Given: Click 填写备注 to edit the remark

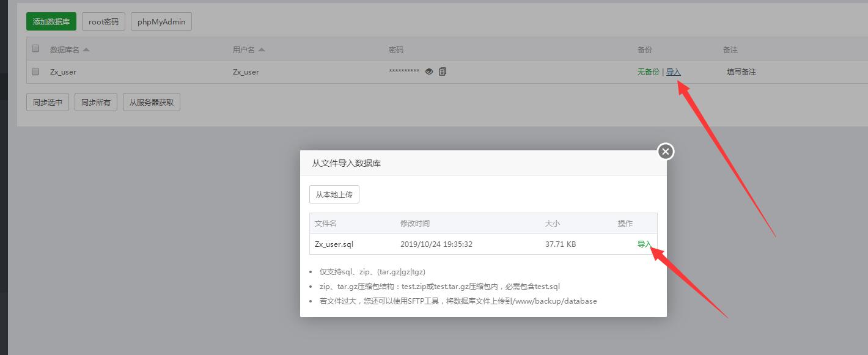Looking at the screenshot, I should tap(741, 71).
